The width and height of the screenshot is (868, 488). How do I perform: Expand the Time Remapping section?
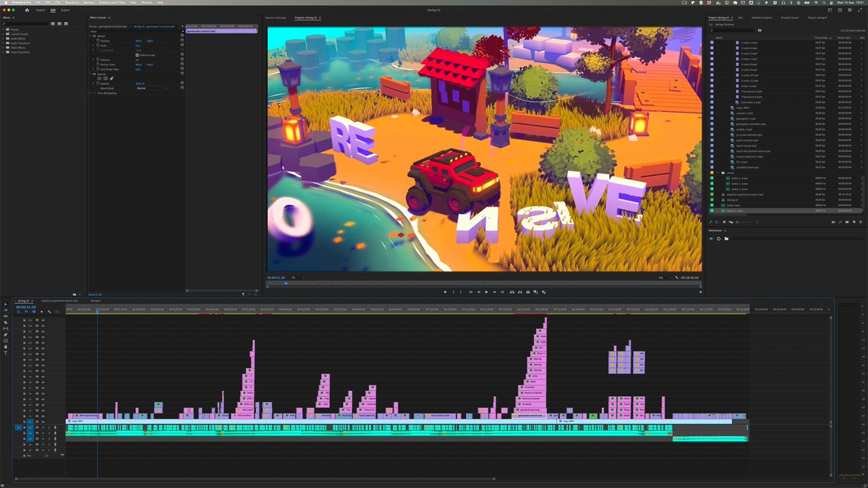[90, 93]
